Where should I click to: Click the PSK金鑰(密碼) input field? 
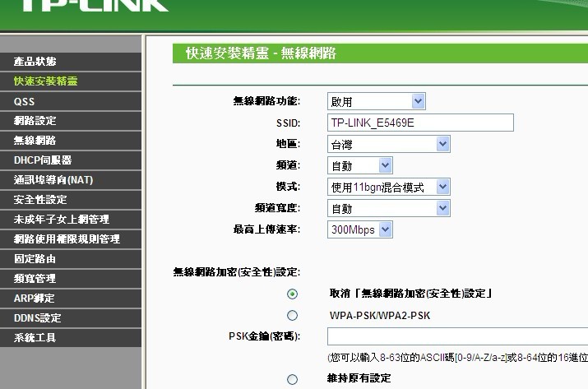pos(457,336)
